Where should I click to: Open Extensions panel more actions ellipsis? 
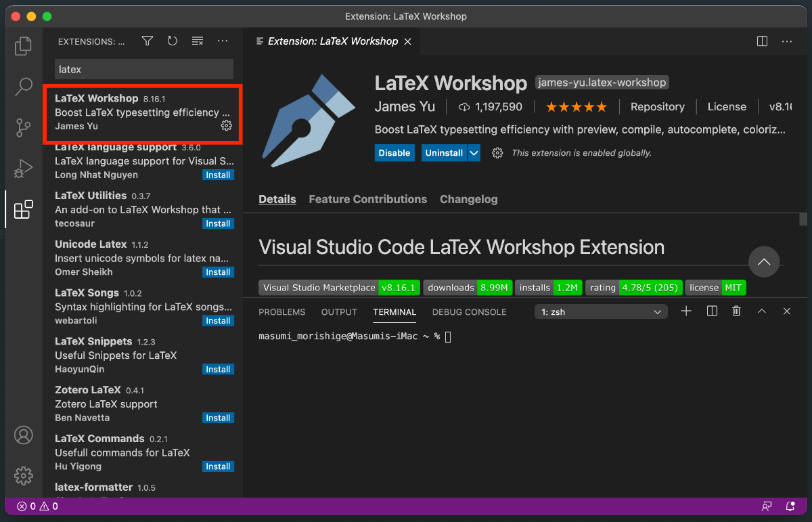click(223, 41)
